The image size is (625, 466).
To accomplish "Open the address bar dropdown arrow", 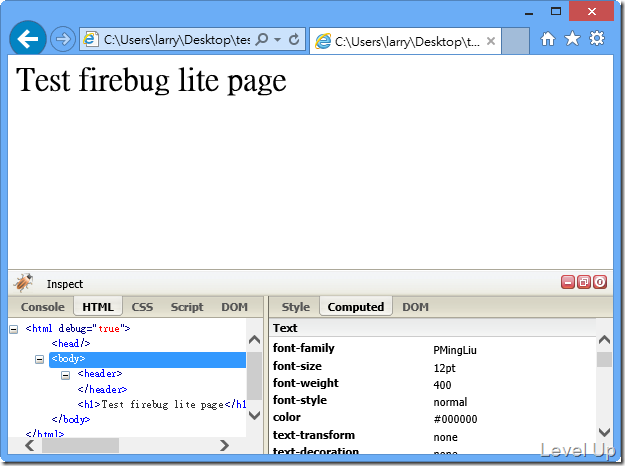I will 278,39.
